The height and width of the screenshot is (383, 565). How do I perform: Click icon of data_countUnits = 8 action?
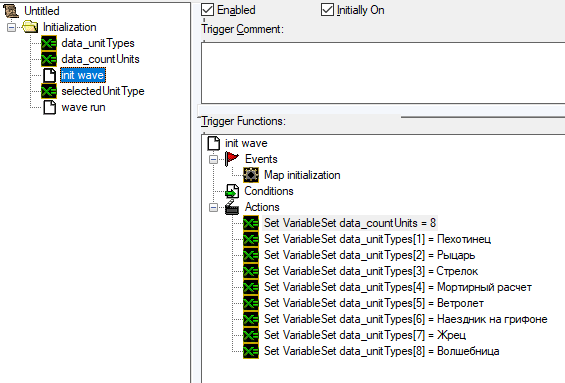[251, 223]
